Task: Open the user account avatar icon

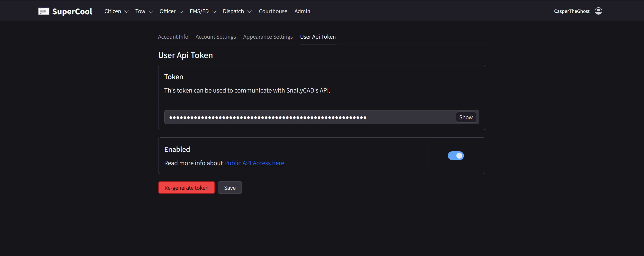Action: click(x=598, y=11)
